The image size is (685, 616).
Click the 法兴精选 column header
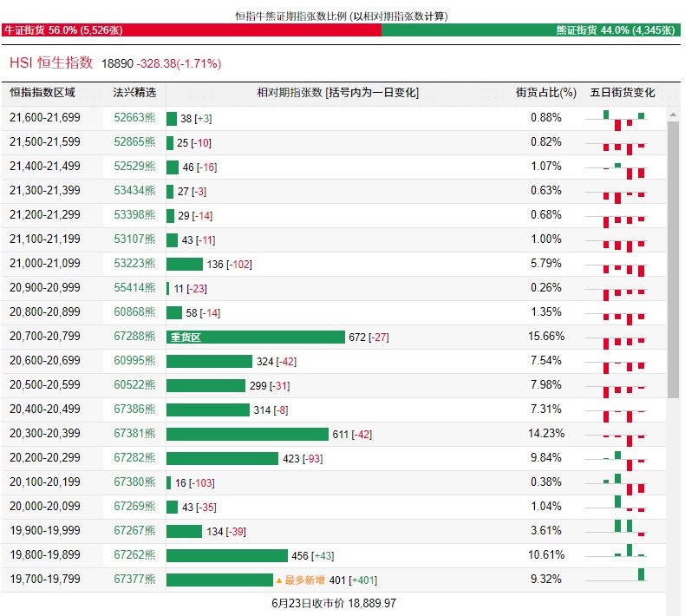134,93
